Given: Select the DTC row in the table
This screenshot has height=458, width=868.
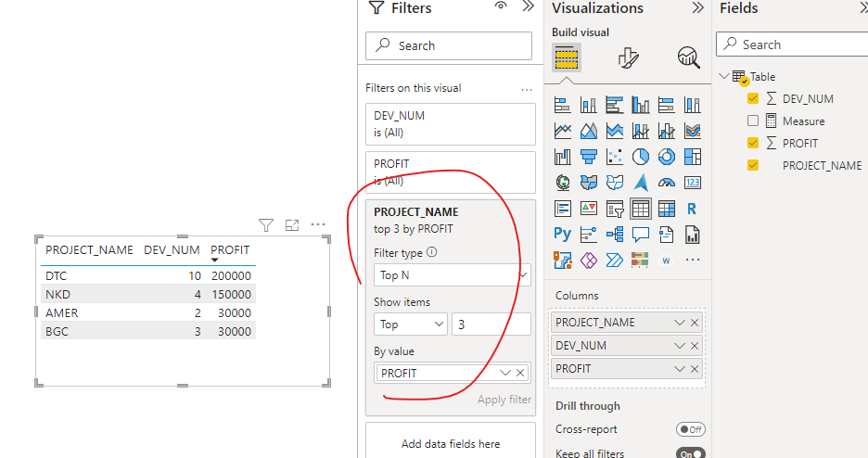Looking at the screenshot, I should pos(148,275).
